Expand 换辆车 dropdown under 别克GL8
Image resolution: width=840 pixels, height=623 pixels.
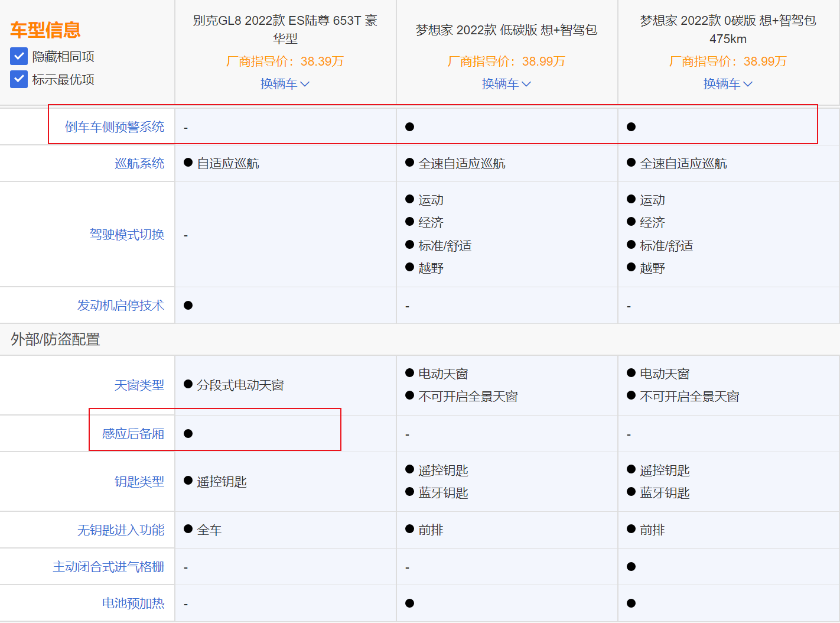[x=285, y=83]
